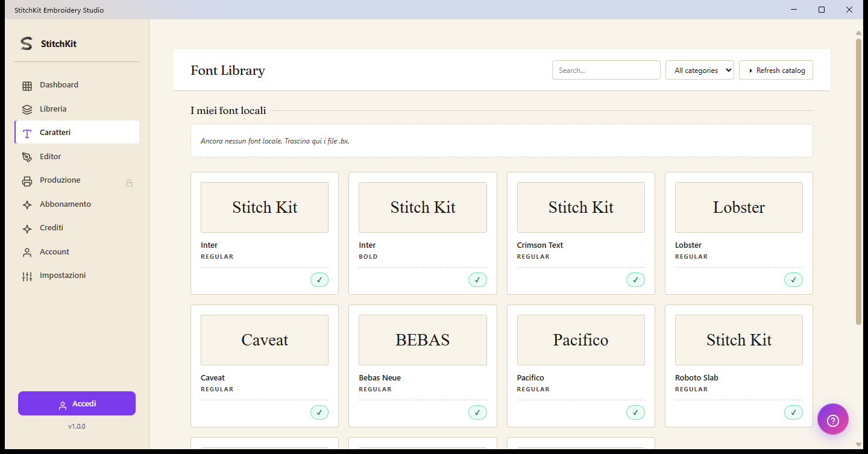
Task: Click the Roboto Slab font preview
Action: [739, 340]
